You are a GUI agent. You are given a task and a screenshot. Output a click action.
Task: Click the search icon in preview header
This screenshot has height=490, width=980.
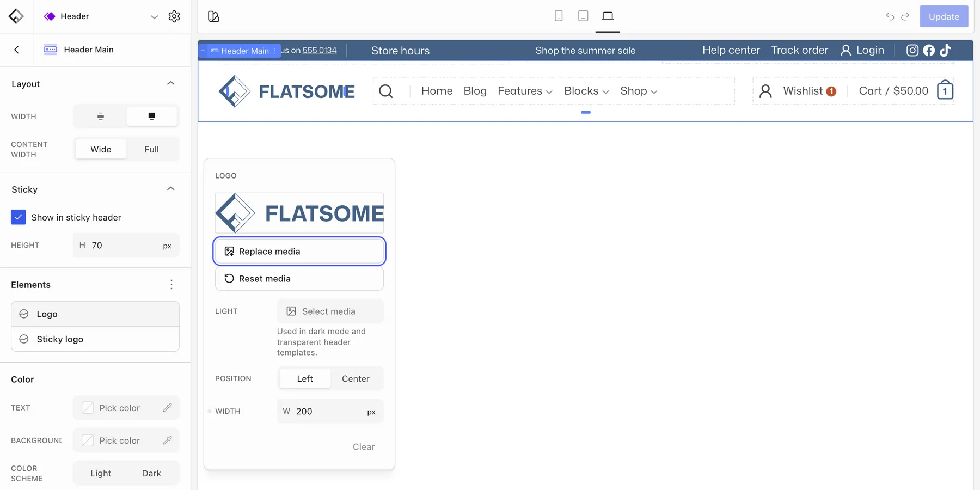pos(386,91)
